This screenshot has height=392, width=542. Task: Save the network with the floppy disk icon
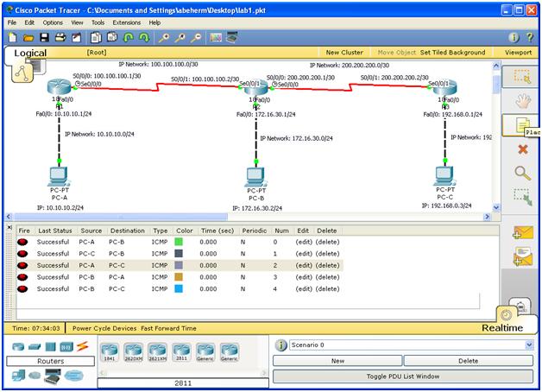click(x=44, y=37)
